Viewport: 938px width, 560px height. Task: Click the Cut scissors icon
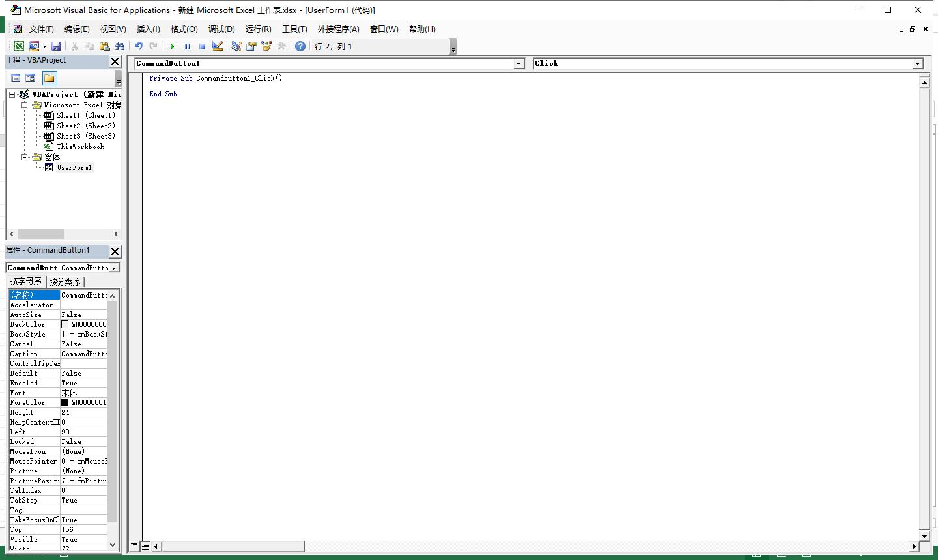click(x=74, y=46)
